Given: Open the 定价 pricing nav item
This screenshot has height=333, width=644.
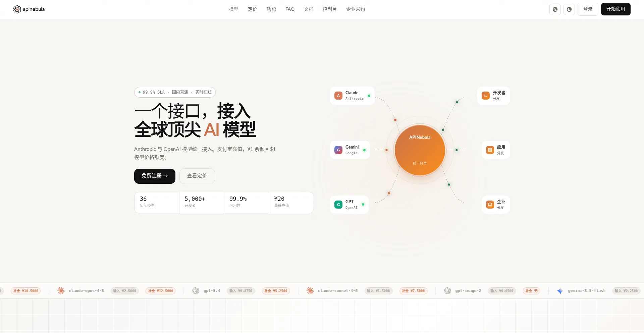Looking at the screenshot, I should click(x=253, y=9).
